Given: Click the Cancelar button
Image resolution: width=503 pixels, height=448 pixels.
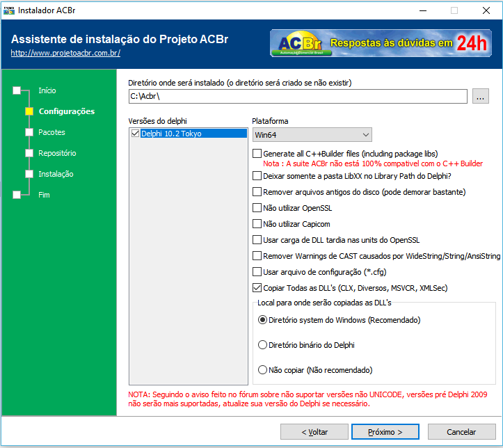Looking at the screenshot, I should coord(461,432).
